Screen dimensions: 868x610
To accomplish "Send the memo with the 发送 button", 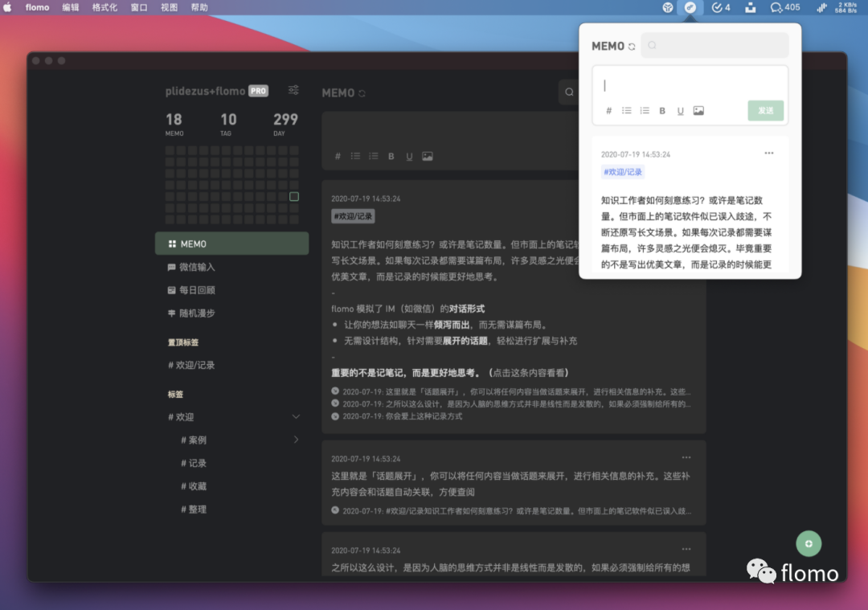I will click(766, 111).
